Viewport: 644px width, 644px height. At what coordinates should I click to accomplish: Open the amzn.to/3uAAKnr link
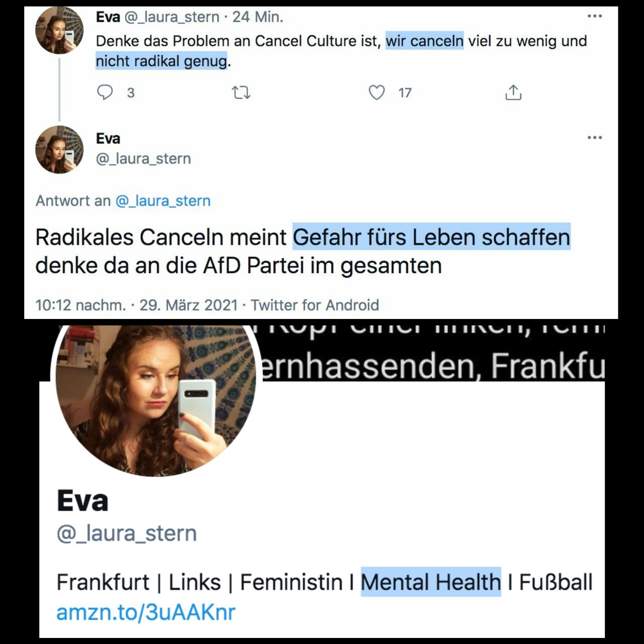click(146, 612)
